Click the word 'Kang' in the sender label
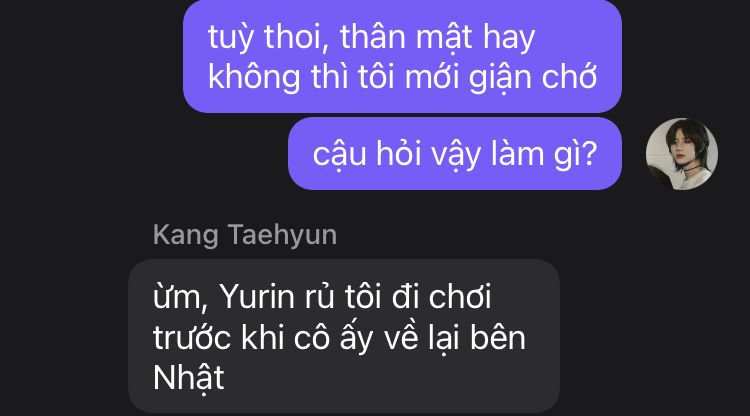This screenshot has height=416, width=750. pos(186,236)
